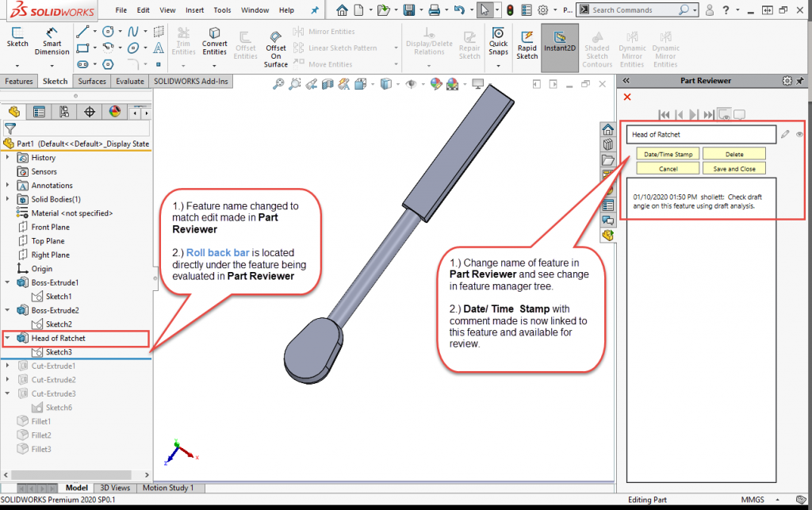Click Save and Close button
The image size is (812, 510).
point(733,169)
